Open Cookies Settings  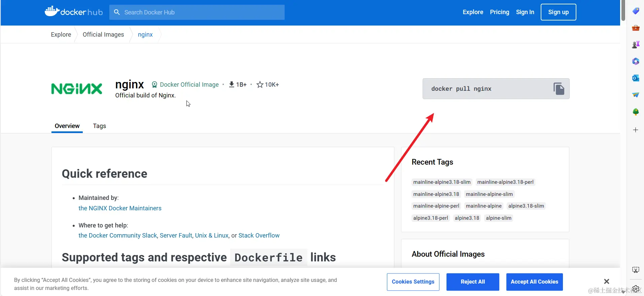[413, 282]
